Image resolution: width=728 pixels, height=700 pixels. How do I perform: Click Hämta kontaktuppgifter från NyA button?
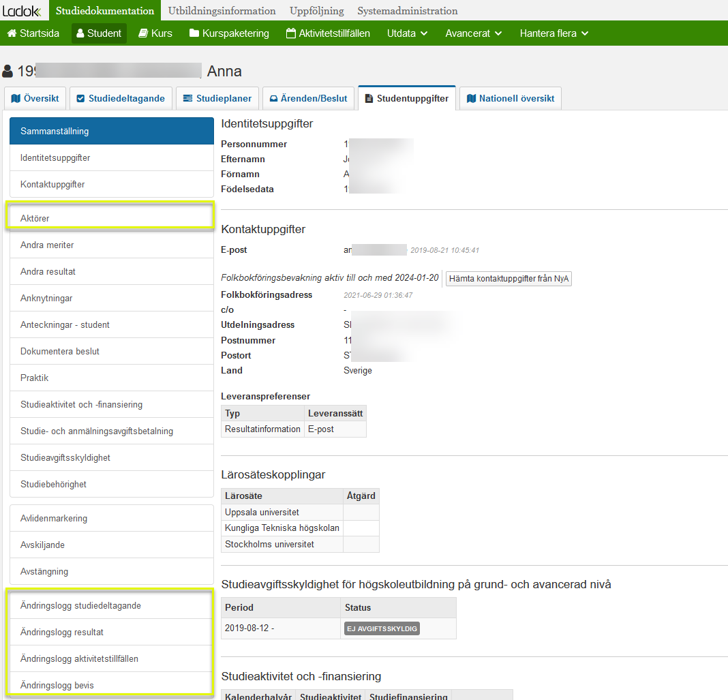(509, 279)
